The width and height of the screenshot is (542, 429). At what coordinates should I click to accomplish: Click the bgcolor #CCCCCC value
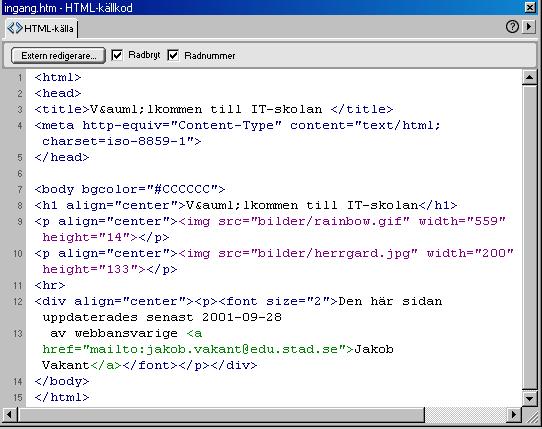pyautogui.click(x=186, y=189)
